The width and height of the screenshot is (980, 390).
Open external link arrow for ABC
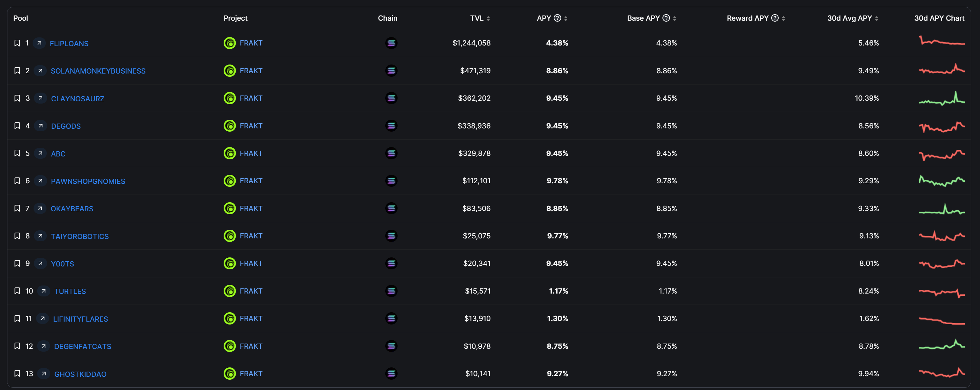click(40, 153)
